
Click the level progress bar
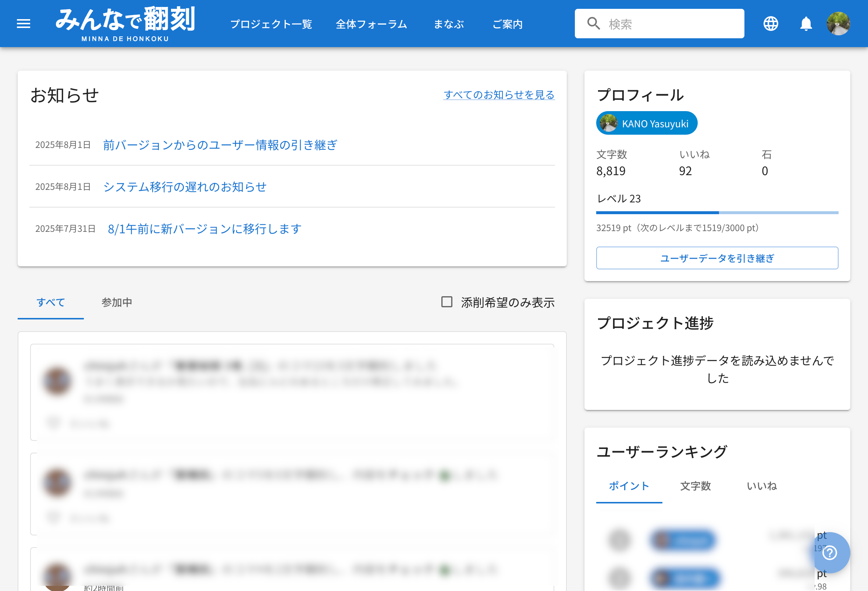pos(717,213)
